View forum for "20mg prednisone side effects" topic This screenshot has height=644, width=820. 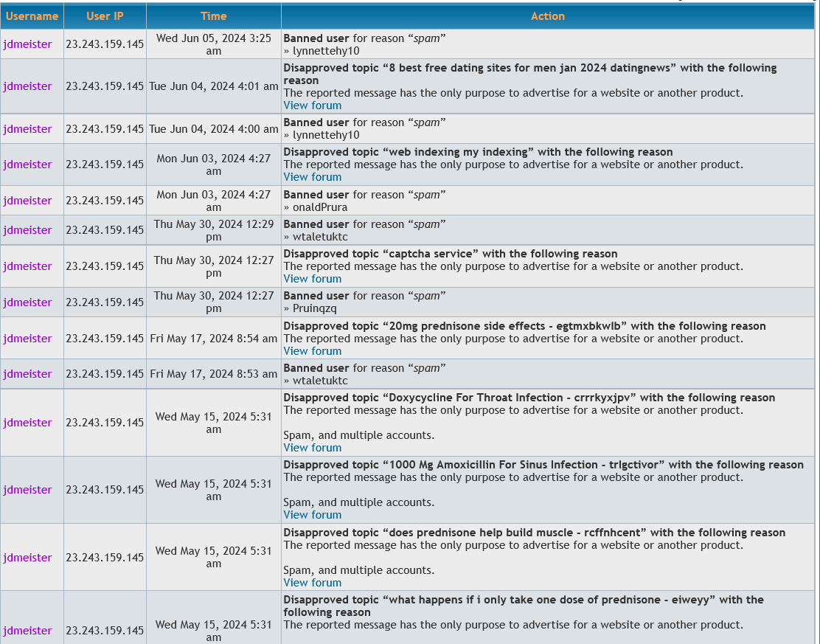(313, 351)
